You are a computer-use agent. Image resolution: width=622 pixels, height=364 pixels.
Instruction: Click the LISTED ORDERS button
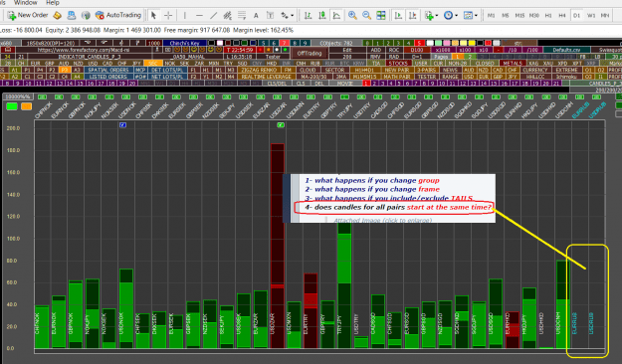pos(108,77)
